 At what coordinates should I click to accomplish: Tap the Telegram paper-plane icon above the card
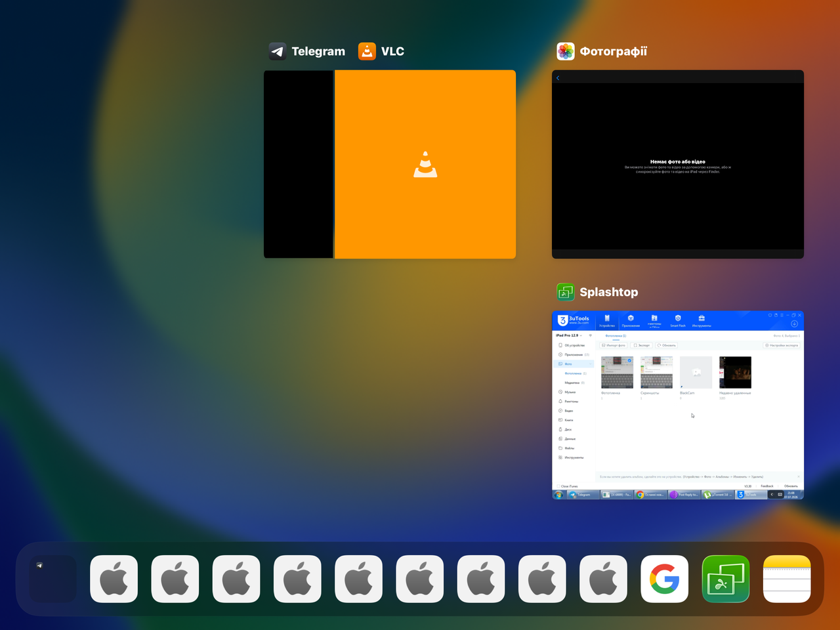point(278,51)
